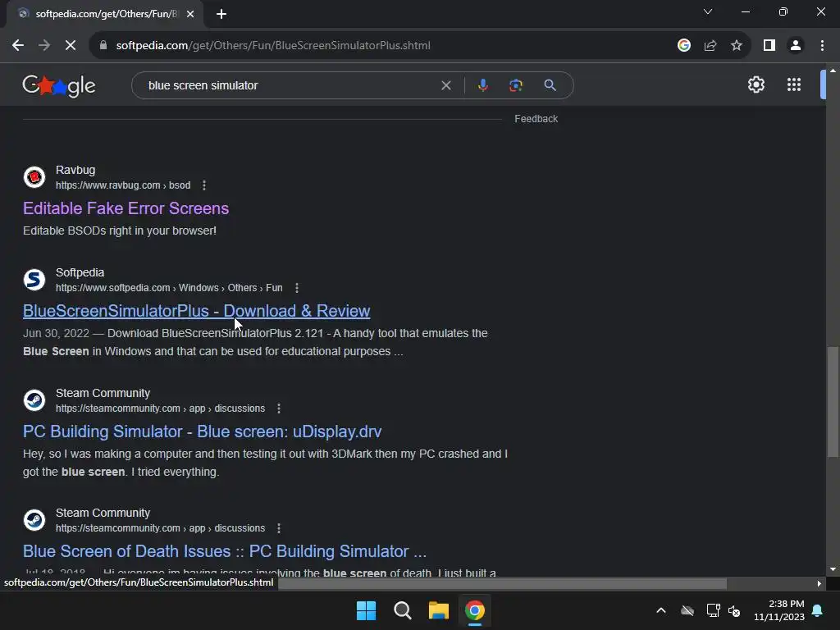Viewport: 840px width, 630px height.
Task: Click scrollbar down arrow
Action: coord(833,569)
